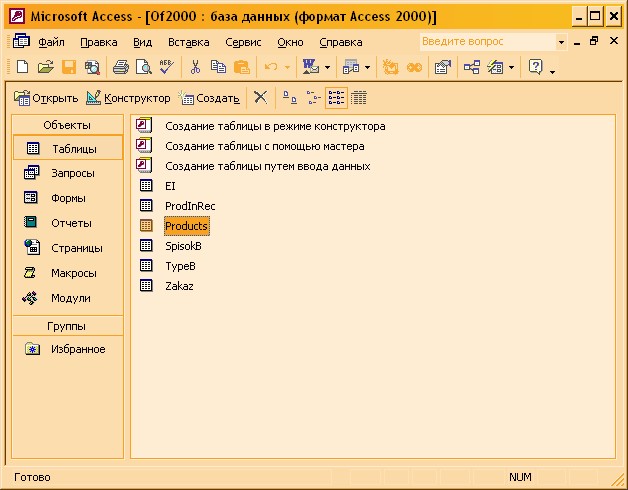Select Запросы in the objects pane
Screen dimensions: 628x490
67,173
